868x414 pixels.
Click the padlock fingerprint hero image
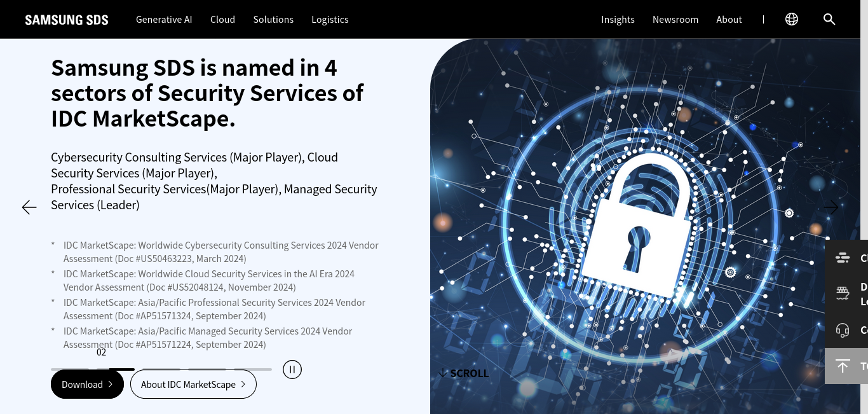tap(645, 226)
